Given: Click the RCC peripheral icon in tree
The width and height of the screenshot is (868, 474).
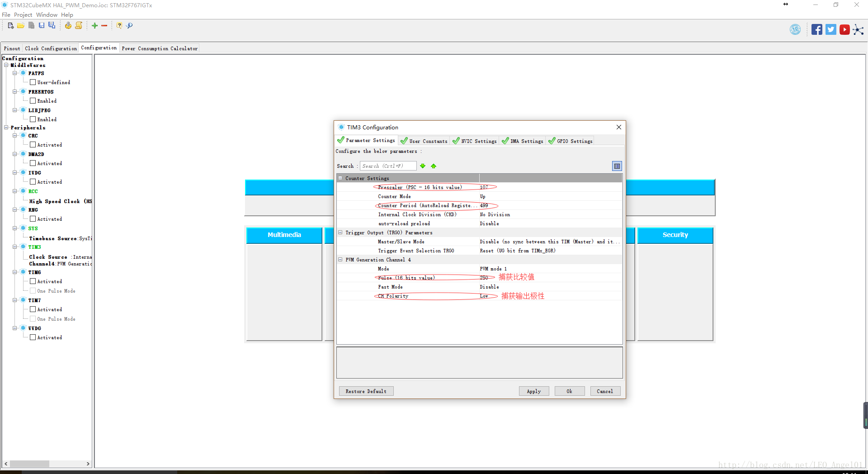Looking at the screenshot, I should click(x=23, y=191).
